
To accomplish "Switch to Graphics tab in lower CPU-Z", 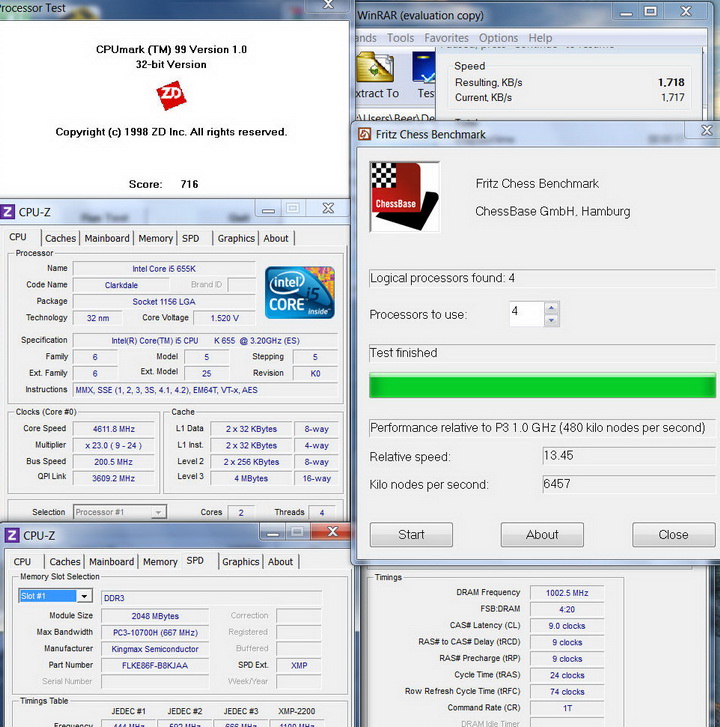I will 241,561.
